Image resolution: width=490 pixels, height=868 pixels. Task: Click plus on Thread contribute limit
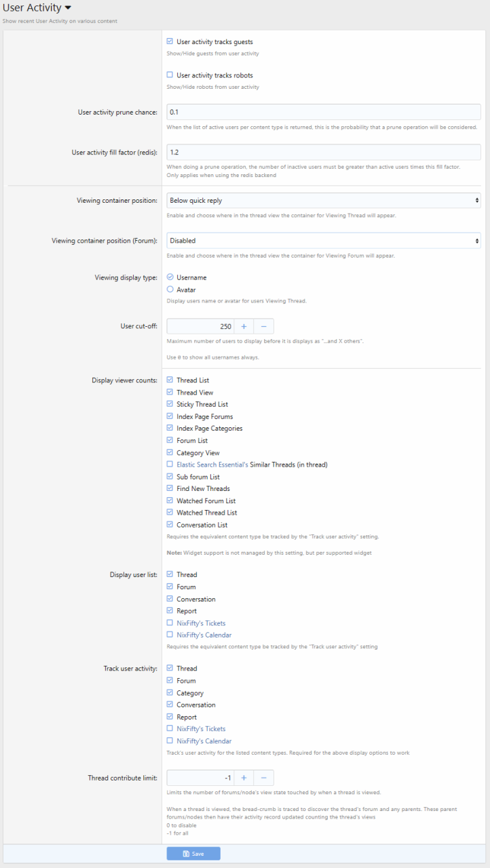(x=244, y=778)
